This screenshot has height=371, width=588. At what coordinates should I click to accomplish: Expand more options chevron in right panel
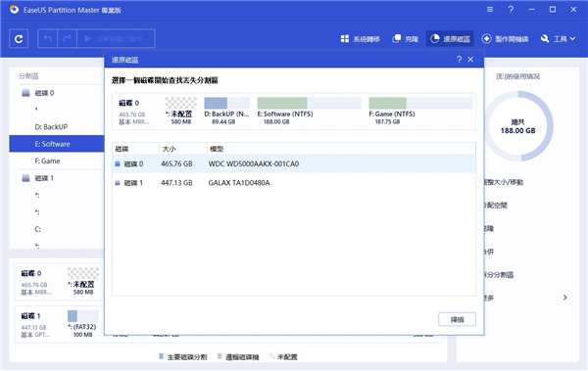[x=565, y=298]
